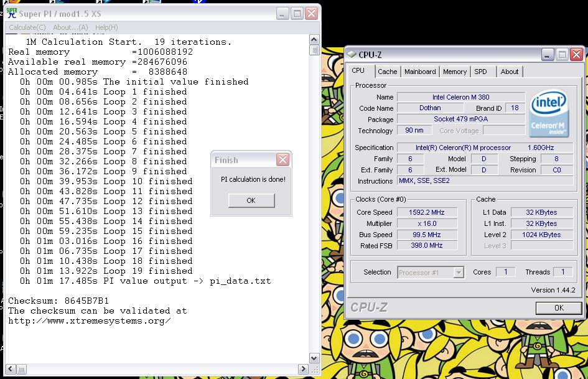Open the About...(A) menu in Super PI

point(70,27)
